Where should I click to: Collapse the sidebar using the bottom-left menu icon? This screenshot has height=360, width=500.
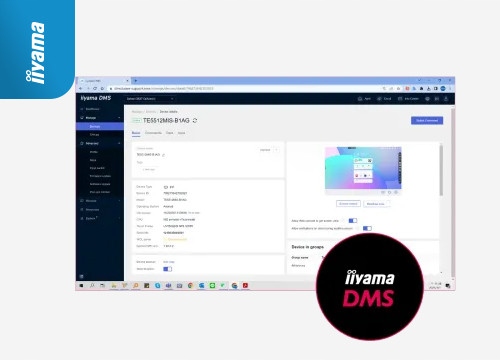coord(82,276)
